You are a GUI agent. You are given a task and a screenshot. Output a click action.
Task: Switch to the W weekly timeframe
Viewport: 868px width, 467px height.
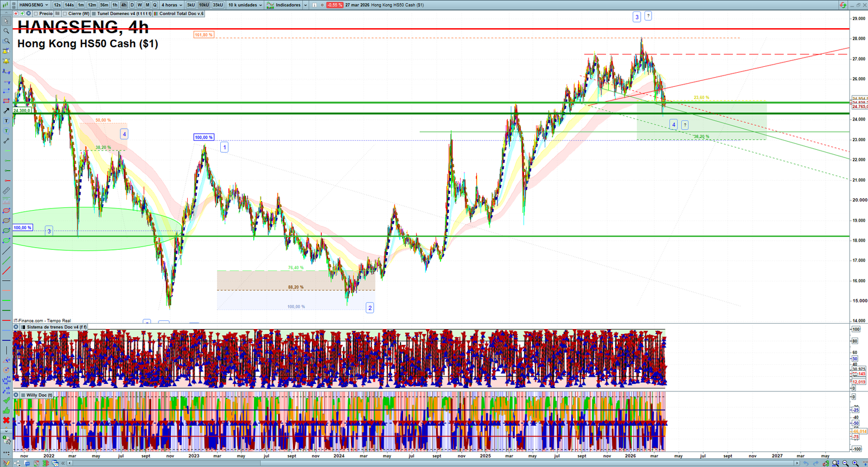(139, 5)
